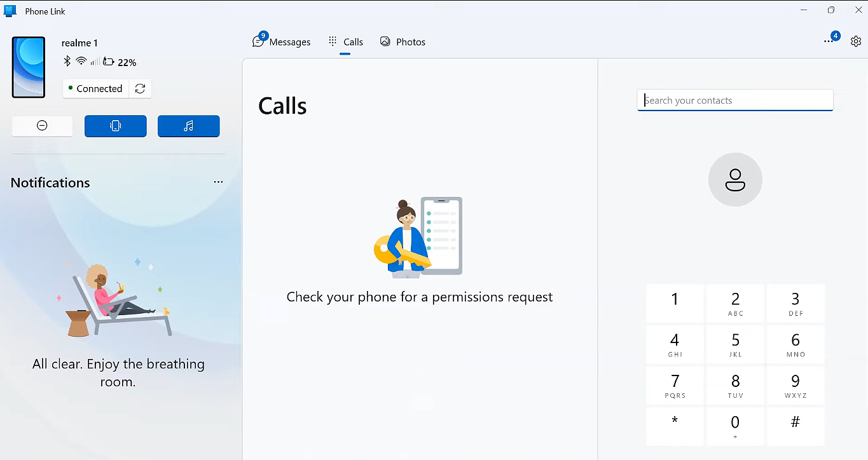Open the Photos tab
This screenshot has width=868, height=460.
pyautogui.click(x=403, y=42)
